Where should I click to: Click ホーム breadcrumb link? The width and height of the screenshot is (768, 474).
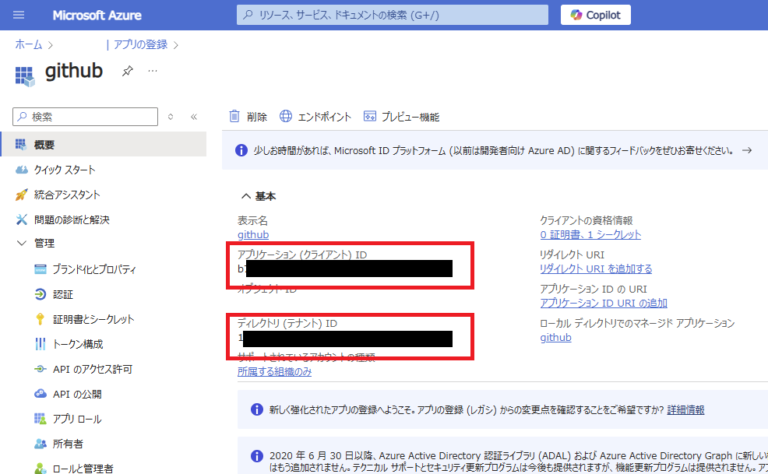(x=27, y=44)
